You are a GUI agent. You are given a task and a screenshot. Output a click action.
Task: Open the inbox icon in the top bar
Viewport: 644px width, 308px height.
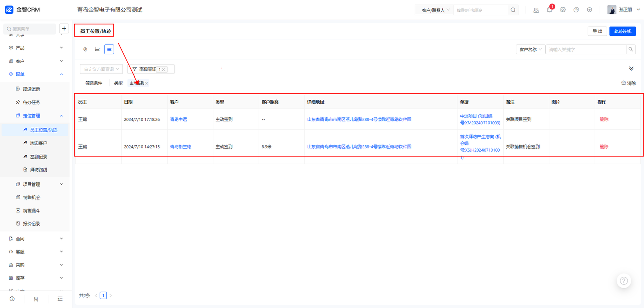[536, 10]
